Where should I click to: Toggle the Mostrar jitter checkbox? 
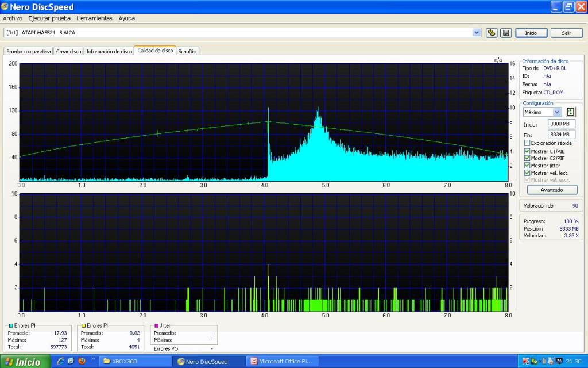pos(527,166)
